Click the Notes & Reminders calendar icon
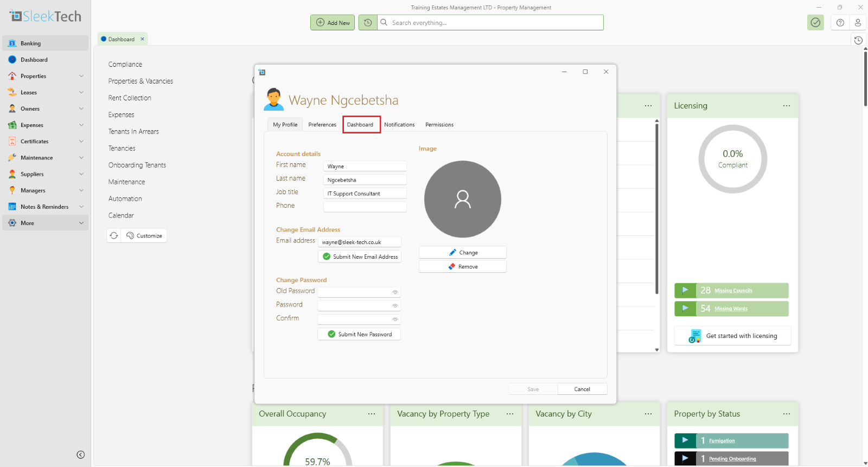This screenshot has width=868, height=467. (12, 207)
